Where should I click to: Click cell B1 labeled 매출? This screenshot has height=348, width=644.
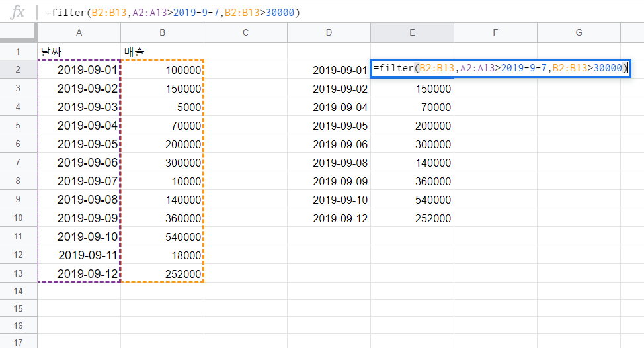point(162,52)
